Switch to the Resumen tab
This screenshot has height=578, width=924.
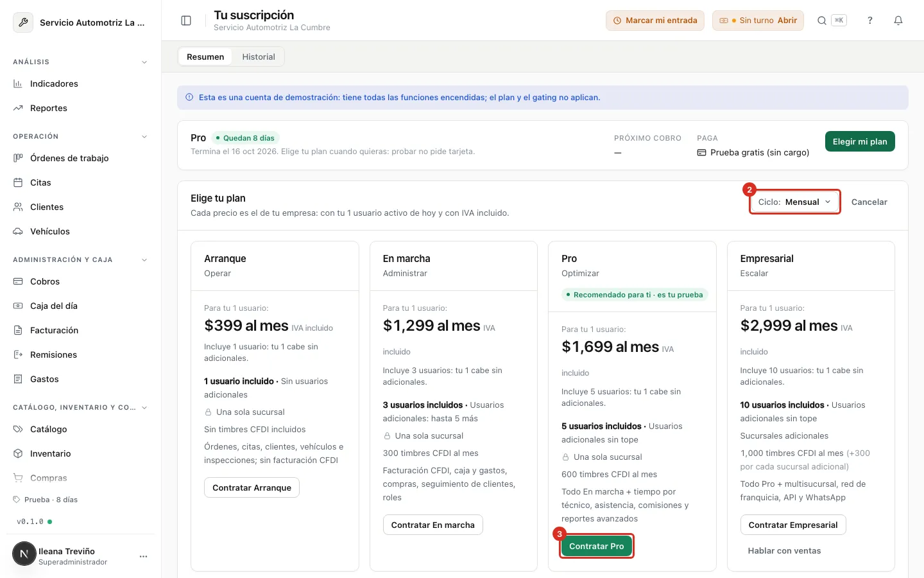pyautogui.click(x=205, y=57)
